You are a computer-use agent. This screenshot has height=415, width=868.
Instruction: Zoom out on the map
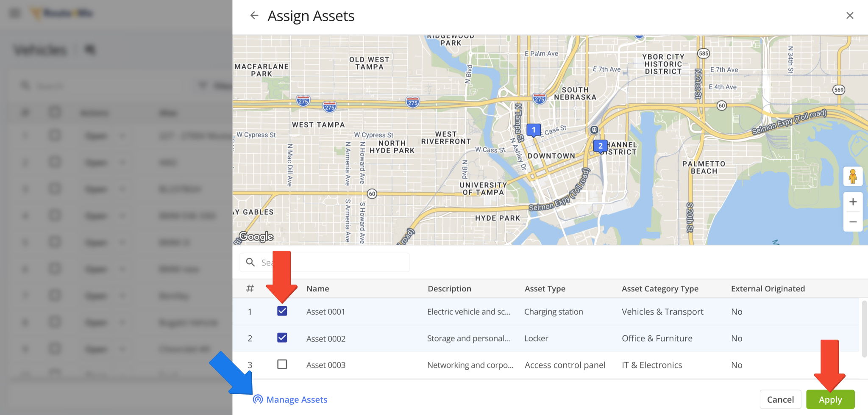[853, 222]
